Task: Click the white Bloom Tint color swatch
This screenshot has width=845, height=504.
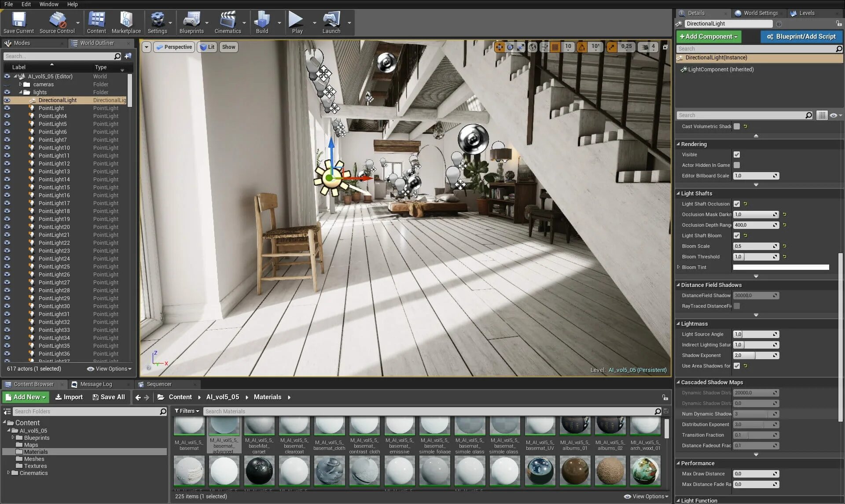Action: coord(780,267)
